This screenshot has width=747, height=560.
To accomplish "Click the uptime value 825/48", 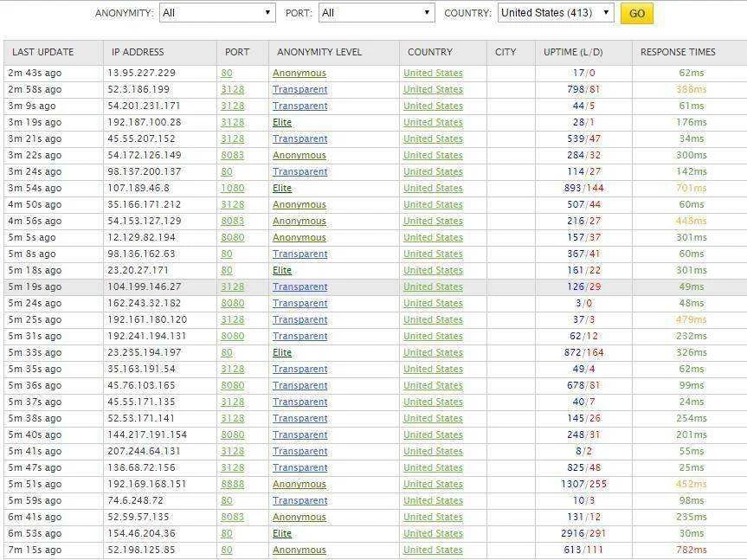I will pyautogui.click(x=584, y=467).
